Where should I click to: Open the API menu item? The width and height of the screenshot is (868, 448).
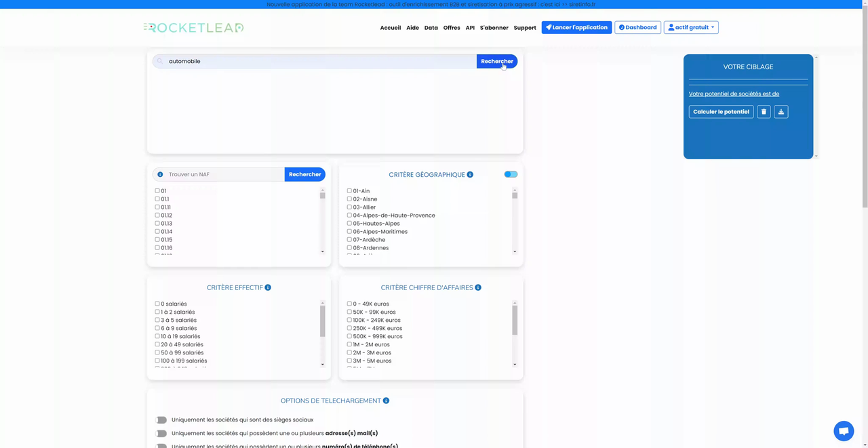(x=470, y=28)
